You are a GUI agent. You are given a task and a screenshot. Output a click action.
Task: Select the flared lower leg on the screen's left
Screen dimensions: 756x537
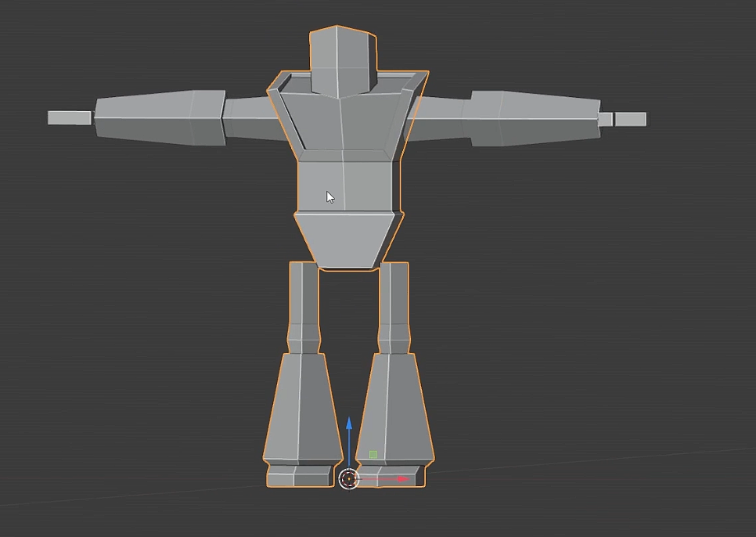coord(303,408)
